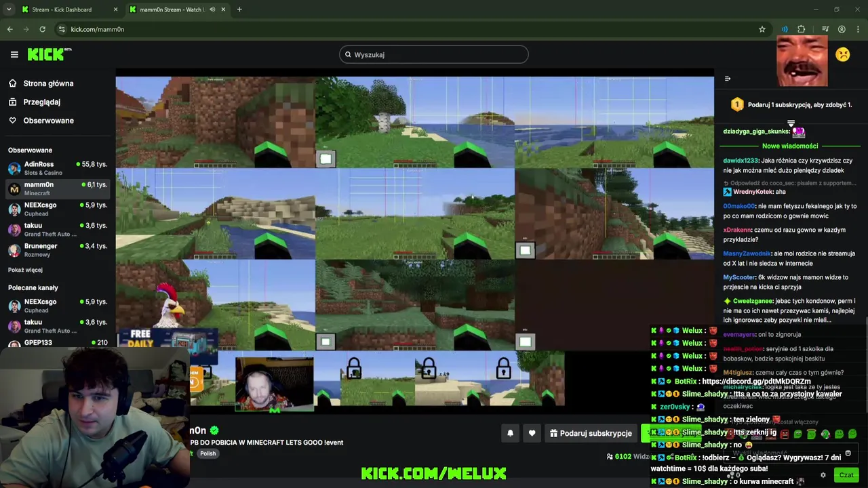Image resolution: width=868 pixels, height=488 pixels.
Task: Open the tab search dropdown arrow
Action: 9,9
